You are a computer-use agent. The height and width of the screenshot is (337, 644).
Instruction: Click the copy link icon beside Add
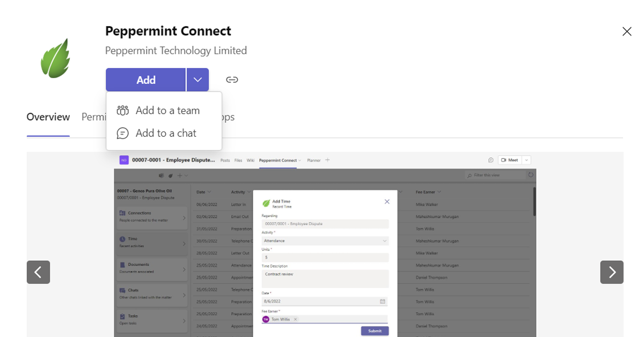click(x=232, y=79)
